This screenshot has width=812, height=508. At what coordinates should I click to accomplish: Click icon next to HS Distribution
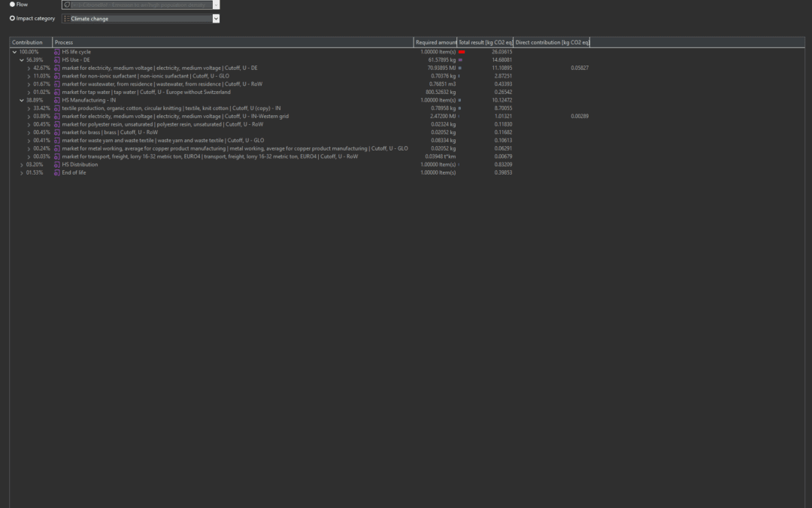(x=57, y=165)
